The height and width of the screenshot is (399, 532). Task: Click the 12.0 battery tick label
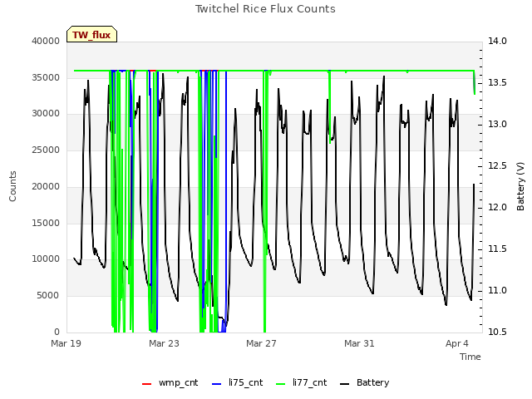tap(497, 207)
